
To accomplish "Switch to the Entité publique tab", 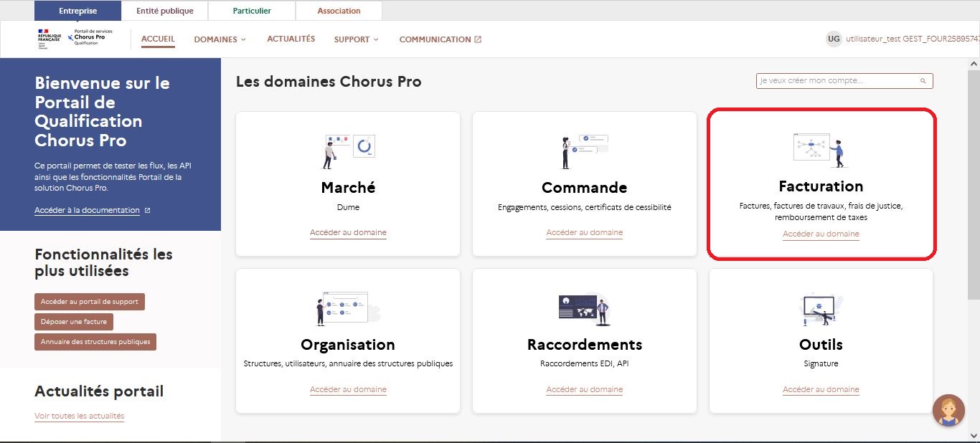I will (x=164, y=11).
